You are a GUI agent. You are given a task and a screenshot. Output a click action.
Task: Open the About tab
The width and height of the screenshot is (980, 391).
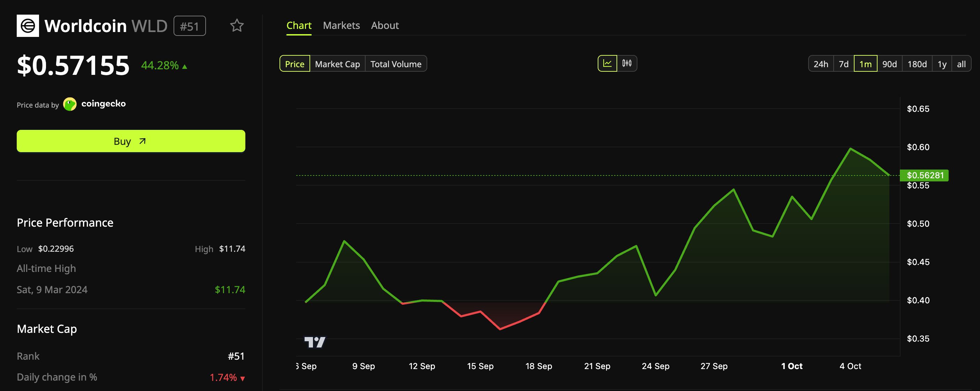pyautogui.click(x=385, y=25)
